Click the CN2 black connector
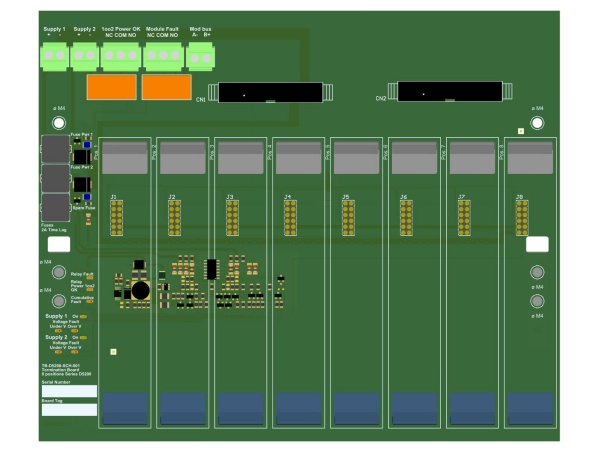Viewport: 600px width, 450px height. 449,92
